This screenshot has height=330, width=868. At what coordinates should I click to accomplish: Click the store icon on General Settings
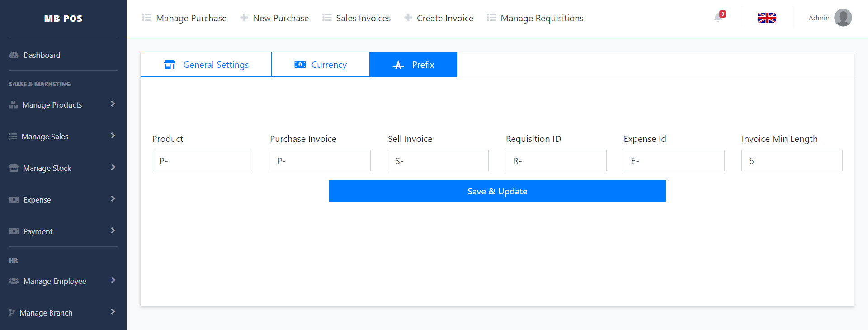tap(170, 65)
